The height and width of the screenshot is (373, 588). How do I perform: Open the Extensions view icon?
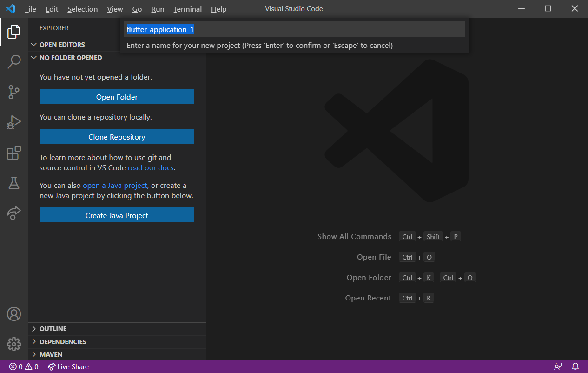coord(14,153)
